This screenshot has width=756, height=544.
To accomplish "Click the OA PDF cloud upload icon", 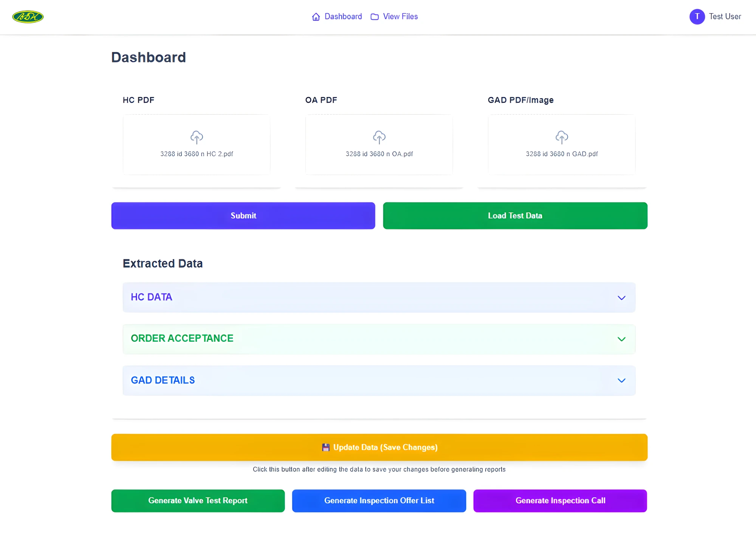I will coord(379,137).
